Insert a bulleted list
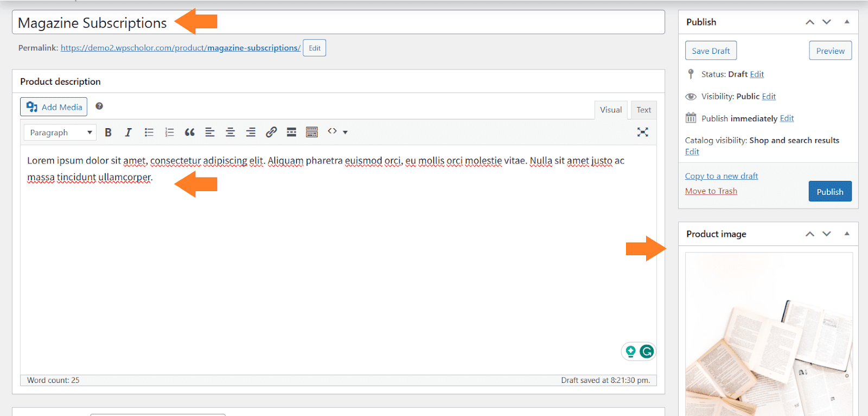This screenshot has height=416, width=868. 149,132
